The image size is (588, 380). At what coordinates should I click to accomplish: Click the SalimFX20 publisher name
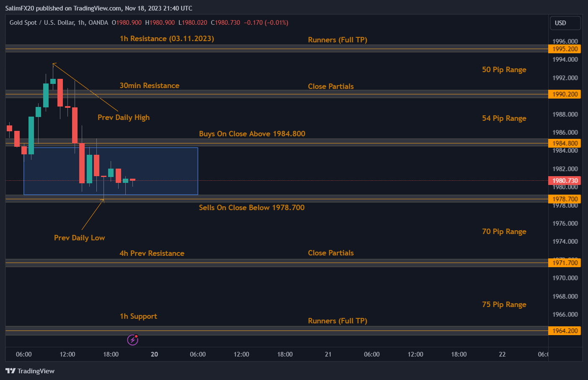[x=20, y=8]
